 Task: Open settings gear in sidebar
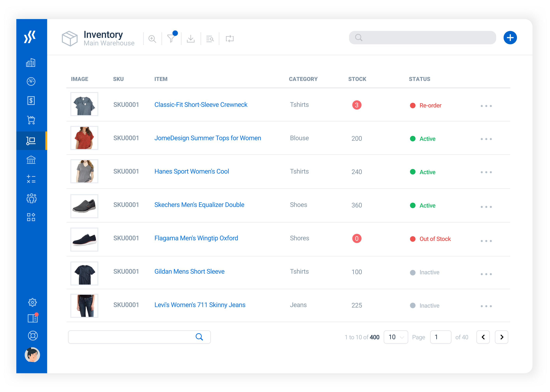(32, 302)
